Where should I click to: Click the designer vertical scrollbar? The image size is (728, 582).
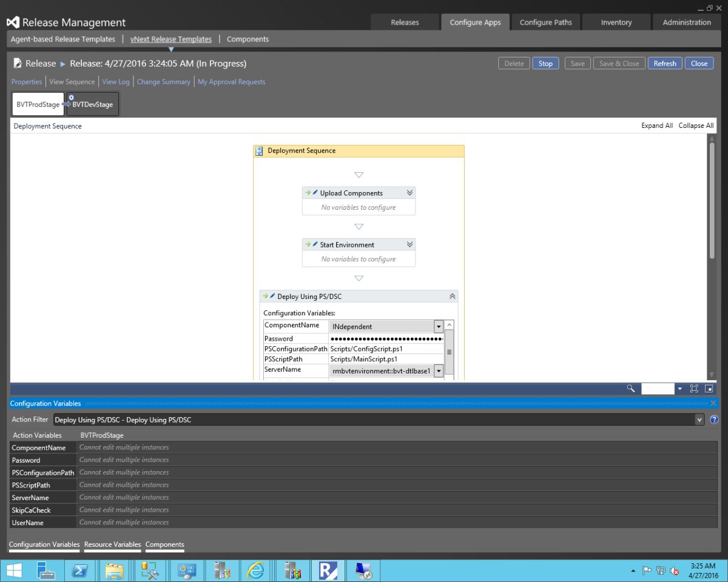point(712,200)
